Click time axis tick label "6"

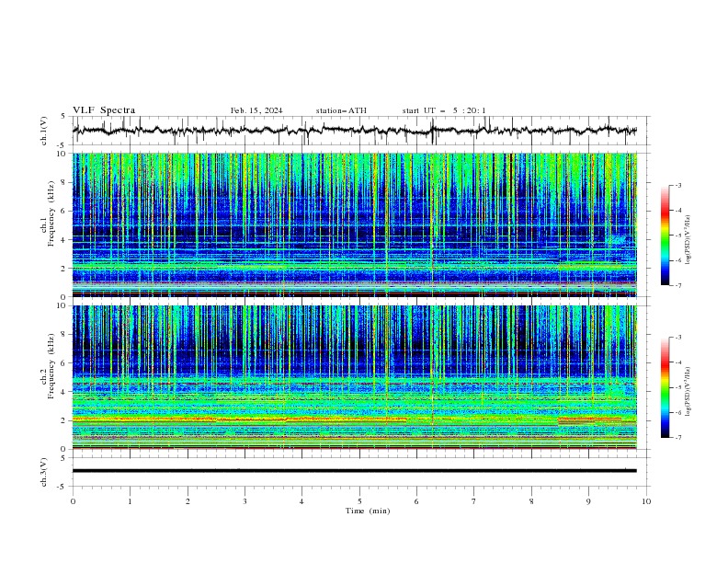coord(416,501)
